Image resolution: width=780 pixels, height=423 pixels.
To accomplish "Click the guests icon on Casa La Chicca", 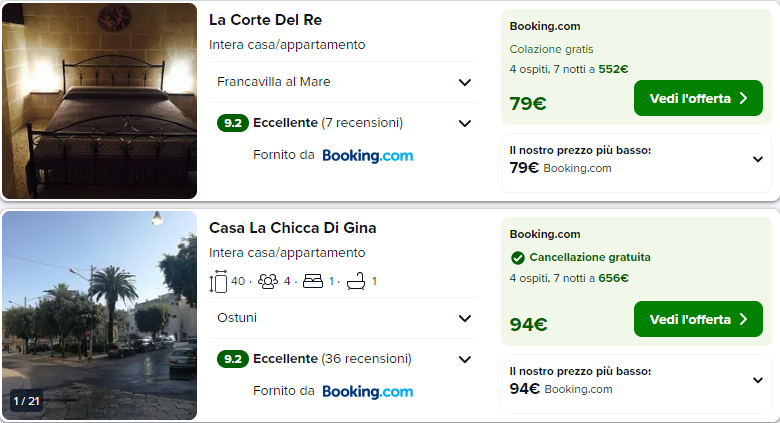I will click(x=267, y=282).
